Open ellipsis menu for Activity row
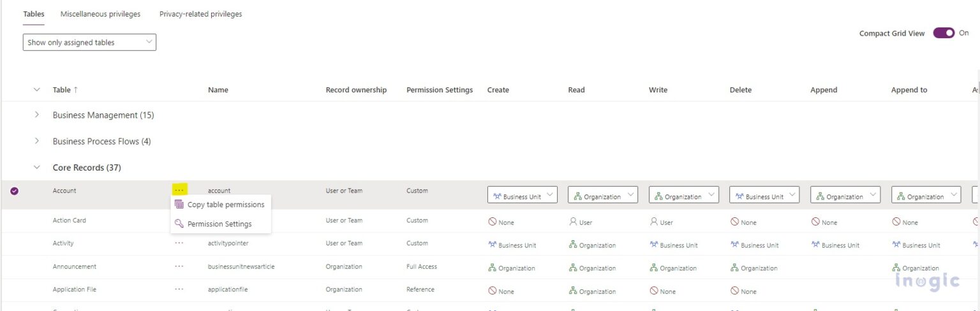Viewport: 980px width, 311px height. click(179, 243)
